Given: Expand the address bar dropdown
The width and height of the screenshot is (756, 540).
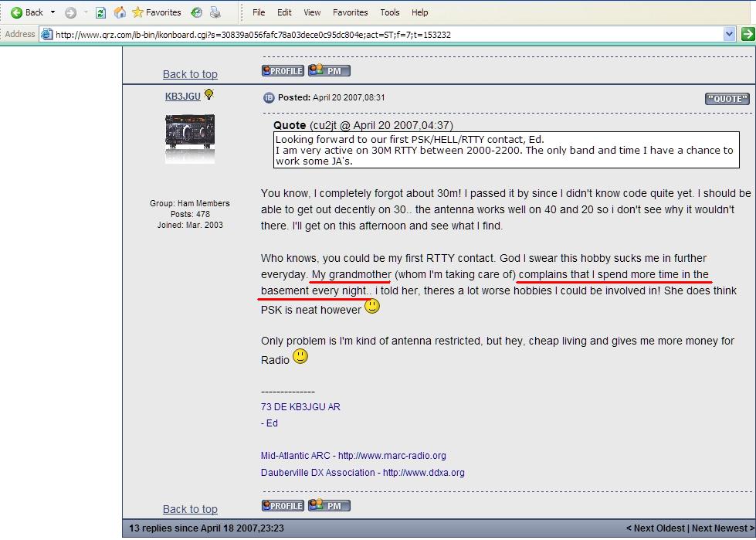Looking at the screenshot, I should [x=729, y=34].
